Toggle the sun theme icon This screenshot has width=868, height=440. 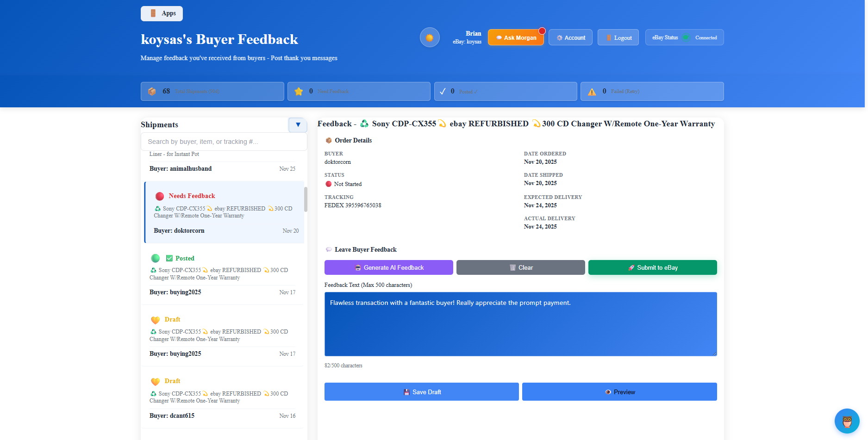[429, 37]
